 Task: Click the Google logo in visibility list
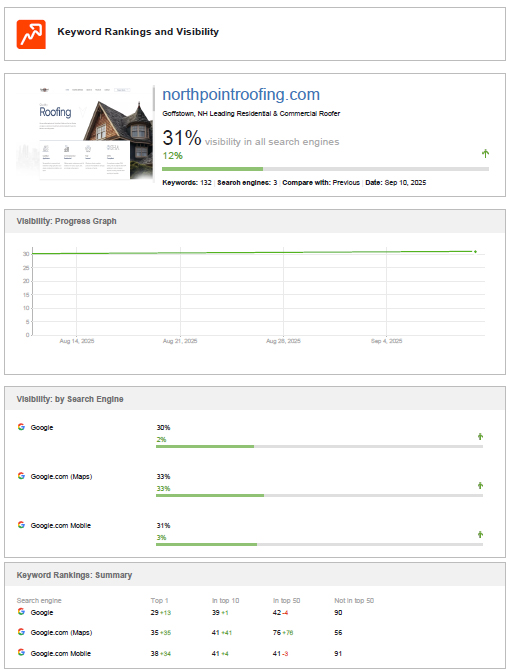pyautogui.click(x=21, y=427)
